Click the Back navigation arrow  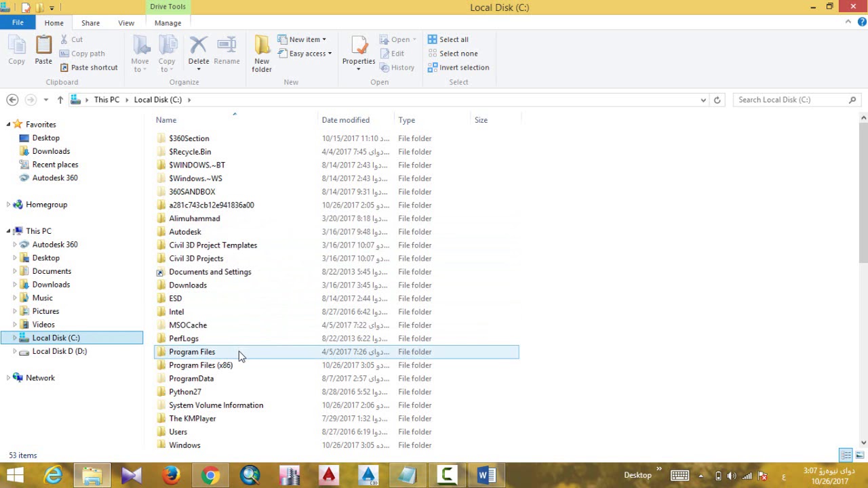[12, 100]
